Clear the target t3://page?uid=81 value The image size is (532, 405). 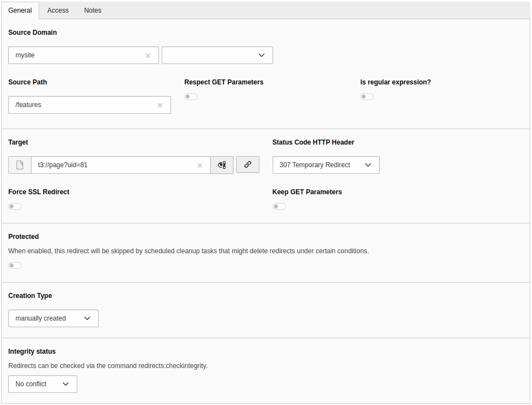pos(200,166)
